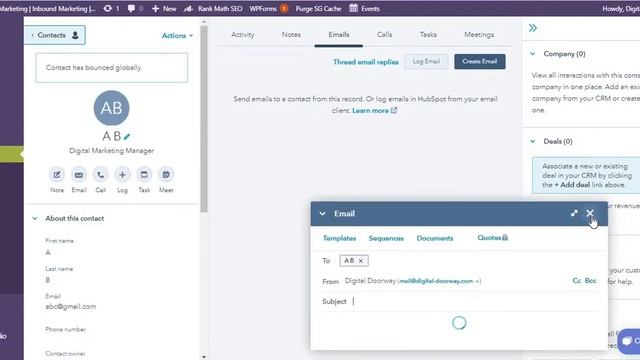640x360 pixels.
Task: Switch to the Meetings tab
Action: pyautogui.click(x=479, y=35)
